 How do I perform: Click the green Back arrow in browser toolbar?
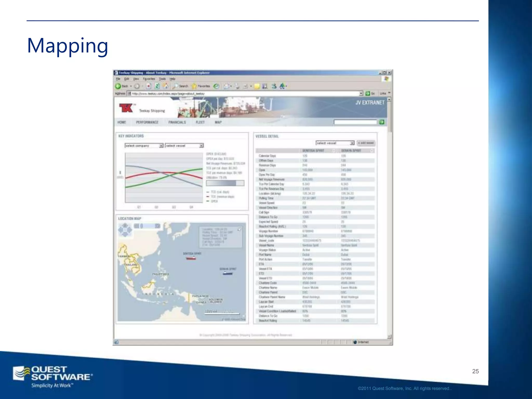click(118, 86)
